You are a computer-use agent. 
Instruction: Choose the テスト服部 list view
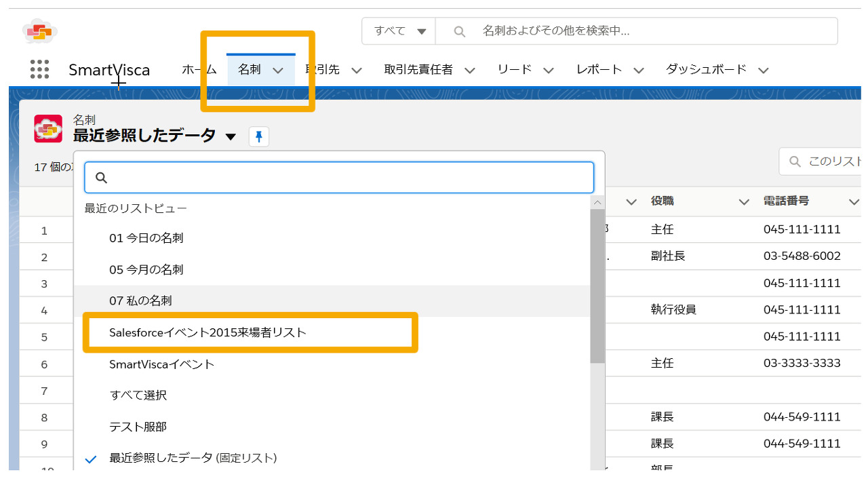(x=332, y=427)
